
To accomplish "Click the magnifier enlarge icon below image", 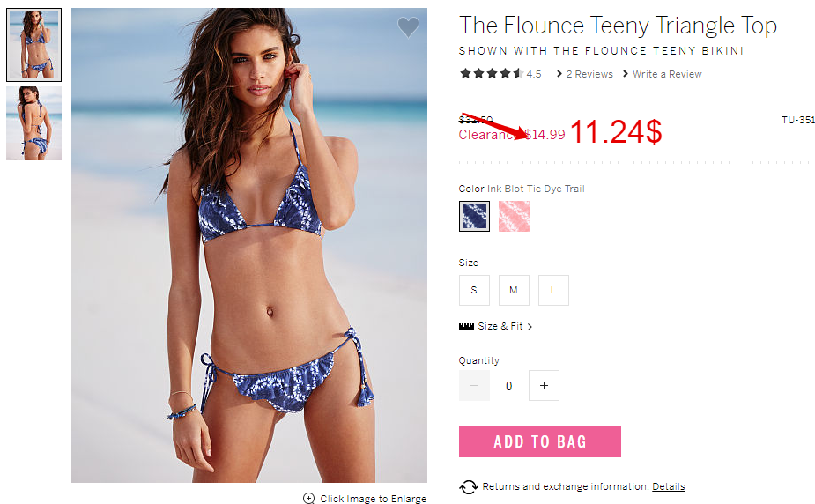I will (x=308, y=499).
